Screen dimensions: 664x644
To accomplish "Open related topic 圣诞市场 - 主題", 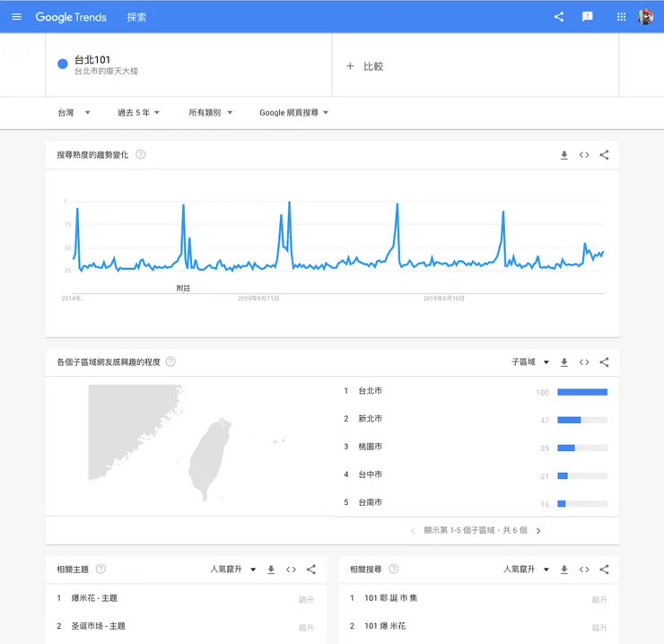I will (x=98, y=626).
